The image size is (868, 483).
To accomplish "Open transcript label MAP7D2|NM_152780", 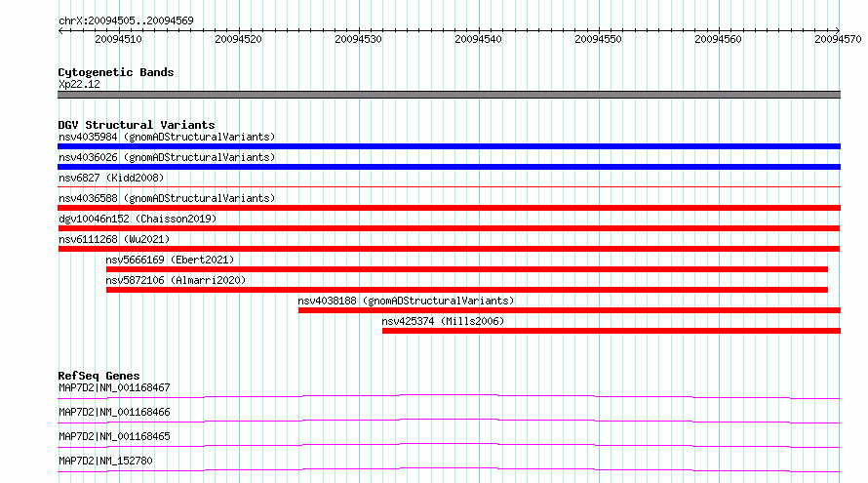I will (x=105, y=461).
